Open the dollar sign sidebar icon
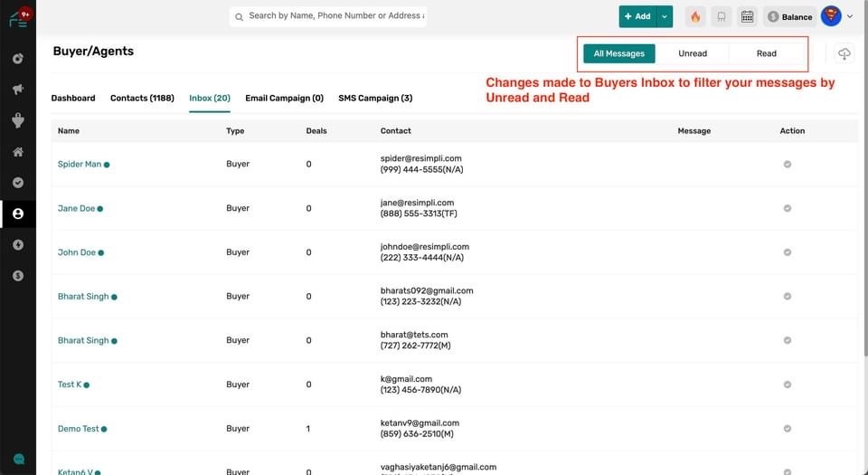The width and height of the screenshot is (868, 475). tap(18, 276)
